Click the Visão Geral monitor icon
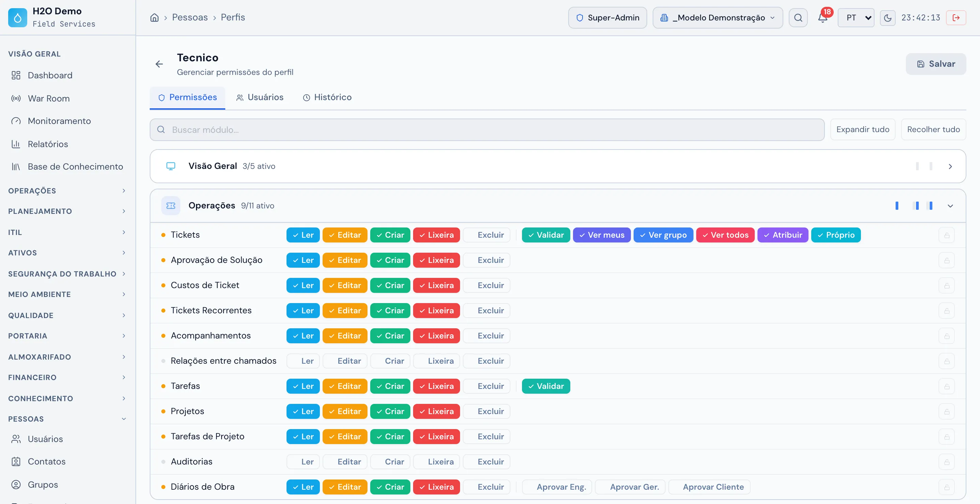This screenshot has height=504, width=980. pos(171,166)
